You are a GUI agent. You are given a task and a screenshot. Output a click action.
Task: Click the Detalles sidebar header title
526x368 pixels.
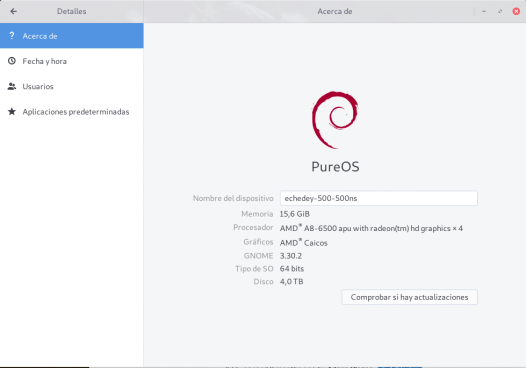click(x=71, y=11)
